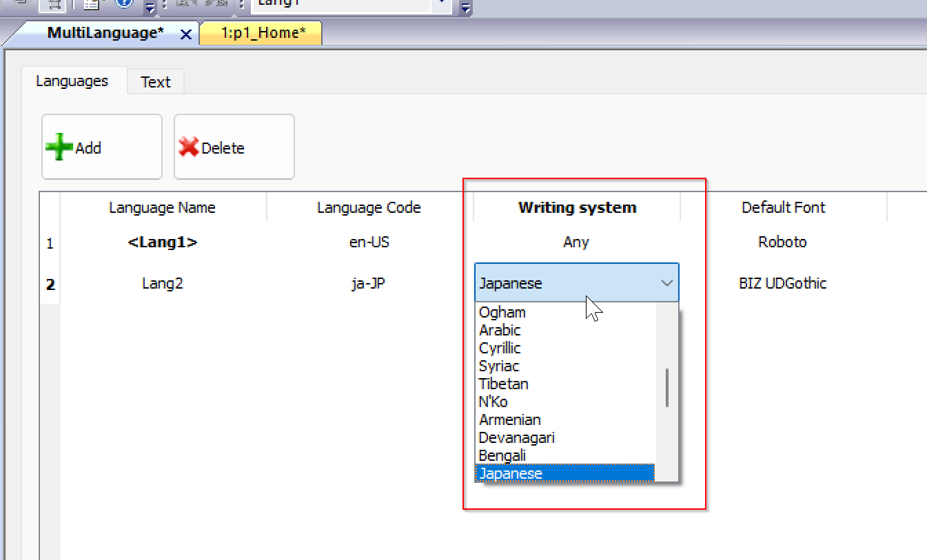Screen dimensions: 927x560
Task: Pick Cyrillic in the writing system list
Action: tap(565, 348)
